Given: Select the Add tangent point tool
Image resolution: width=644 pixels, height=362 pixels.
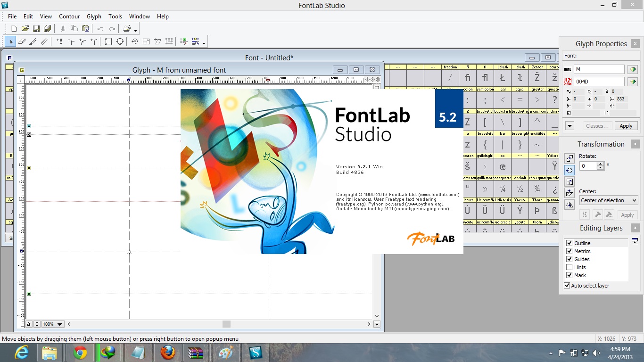Looking at the screenshot, I should click(94, 41).
